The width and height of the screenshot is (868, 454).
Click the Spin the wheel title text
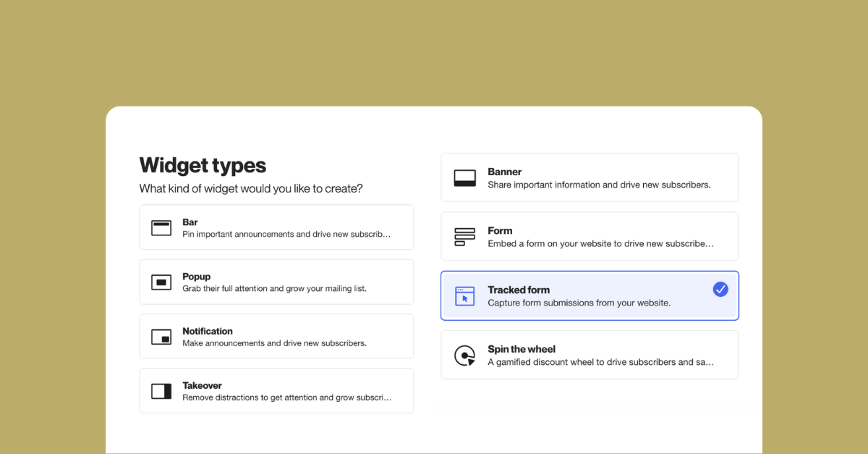(x=522, y=349)
